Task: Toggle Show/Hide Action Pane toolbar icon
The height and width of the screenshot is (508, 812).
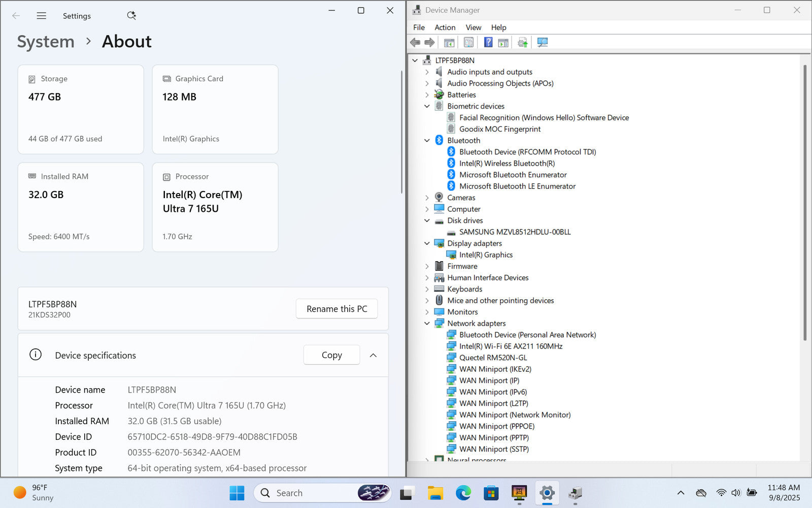Action: [x=503, y=43]
